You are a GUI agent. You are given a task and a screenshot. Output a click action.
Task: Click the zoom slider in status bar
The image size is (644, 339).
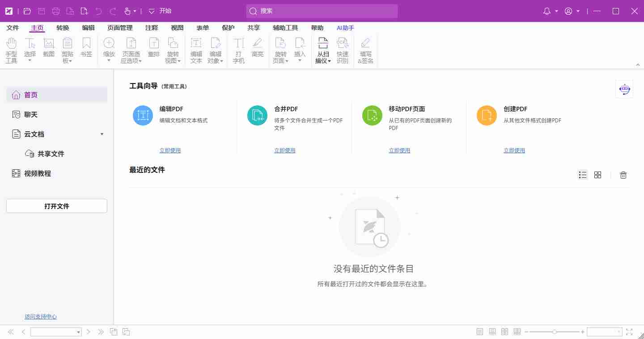(555, 332)
